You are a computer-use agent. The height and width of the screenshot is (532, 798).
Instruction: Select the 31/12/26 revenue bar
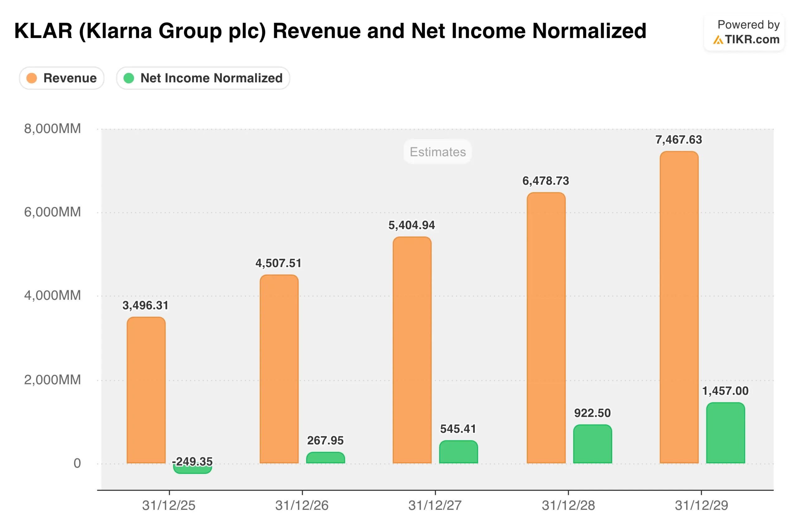(279, 369)
